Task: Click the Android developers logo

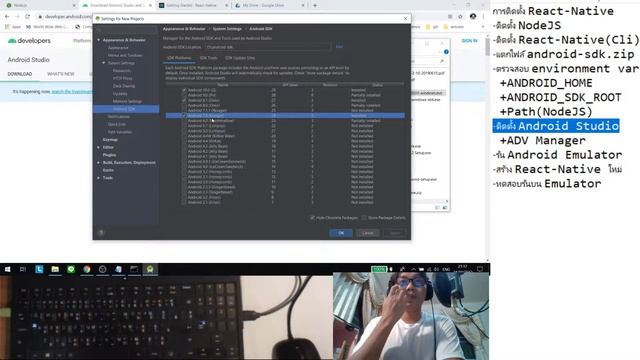Action: click(29, 41)
